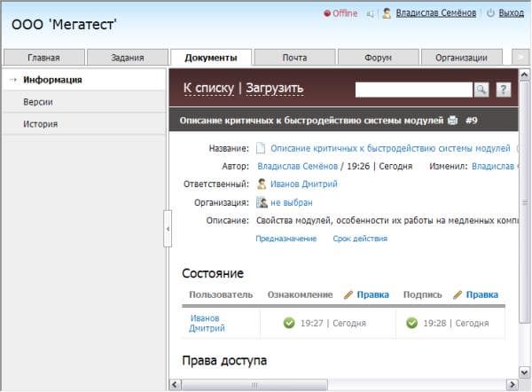Click Изменил user link Владислав
Screen dimensions: 532x392
[x=495, y=167]
